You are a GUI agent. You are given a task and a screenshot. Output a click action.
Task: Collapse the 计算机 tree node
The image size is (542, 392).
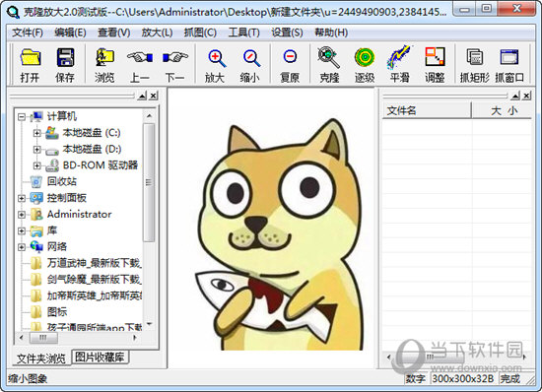[x=22, y=117]
